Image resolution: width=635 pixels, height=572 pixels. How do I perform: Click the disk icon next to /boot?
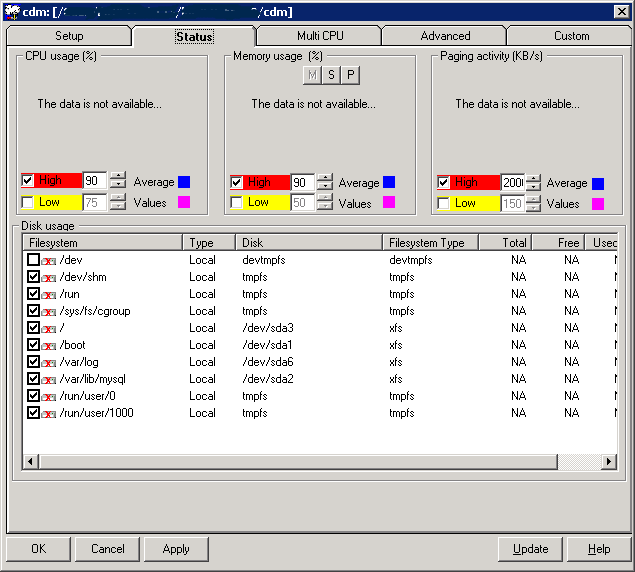pyautogui.click(x=48, y=345)
